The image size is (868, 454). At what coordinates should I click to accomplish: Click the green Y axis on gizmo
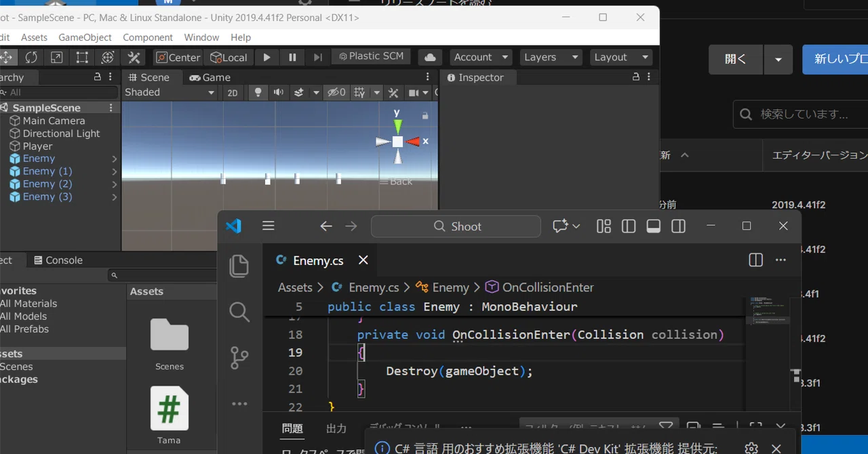[398, 125]
